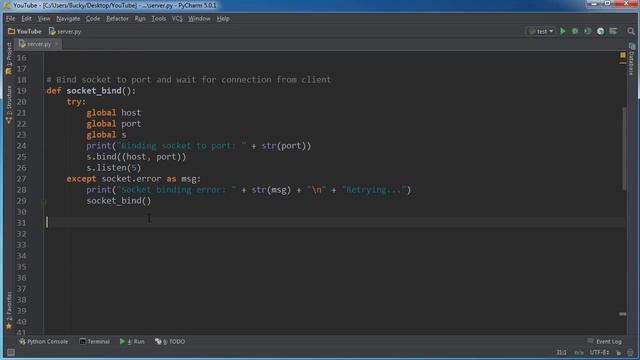Screen dimensions: 640x360
Task: Open the Python Console tool window
Action: click(x=43, y=341)
